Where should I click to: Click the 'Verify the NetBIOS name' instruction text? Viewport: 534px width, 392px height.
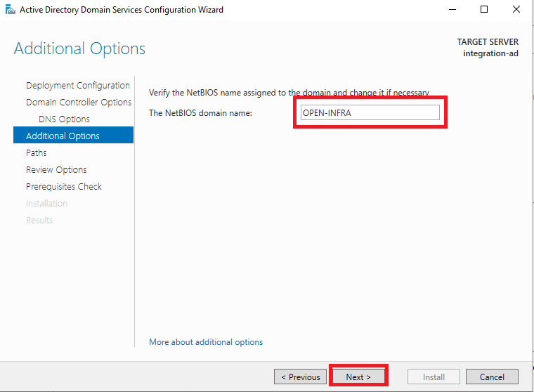click(x=289, y=93)
